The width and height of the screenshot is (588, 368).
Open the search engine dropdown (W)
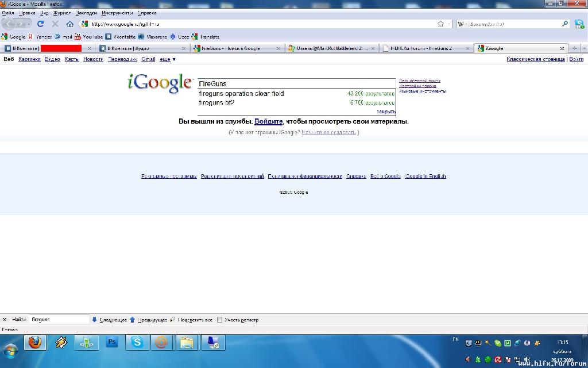(462, 24)
